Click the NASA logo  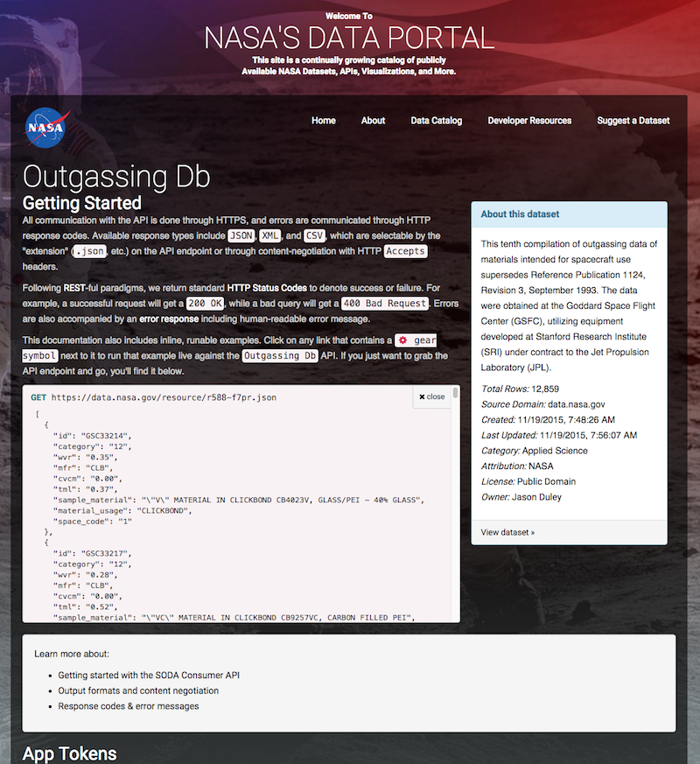point(46,128)
